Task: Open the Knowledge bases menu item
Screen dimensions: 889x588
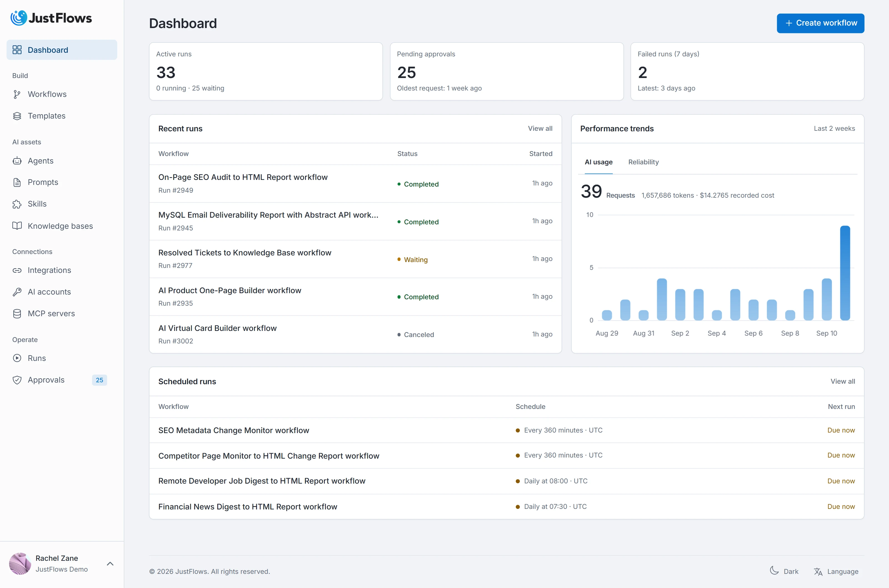Action: click(62, 226)
